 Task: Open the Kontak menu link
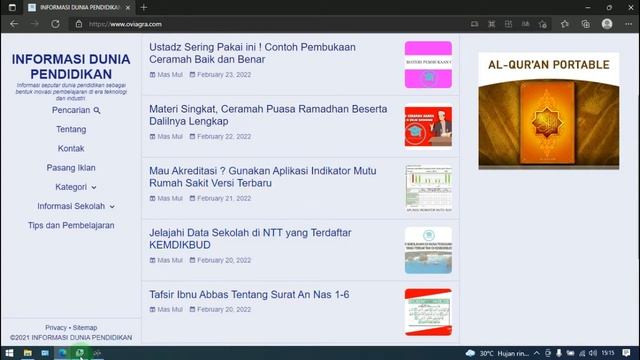point(71,149)
